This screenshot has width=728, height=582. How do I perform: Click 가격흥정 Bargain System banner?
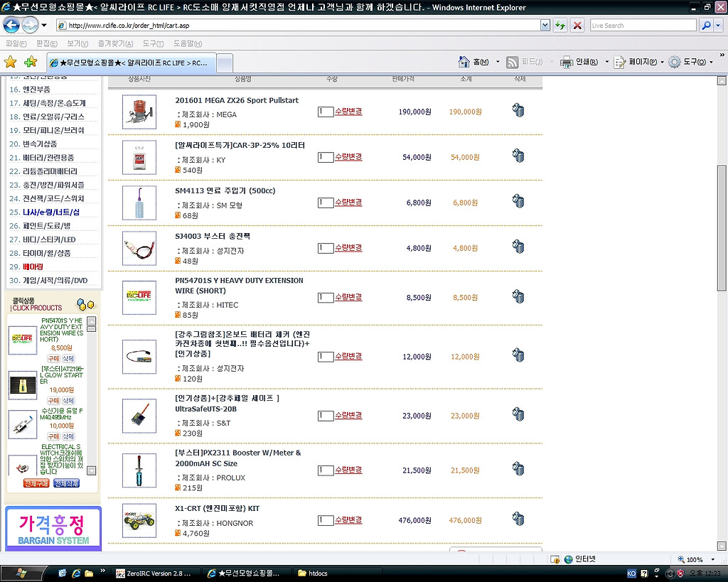click(x=53, y=529)
